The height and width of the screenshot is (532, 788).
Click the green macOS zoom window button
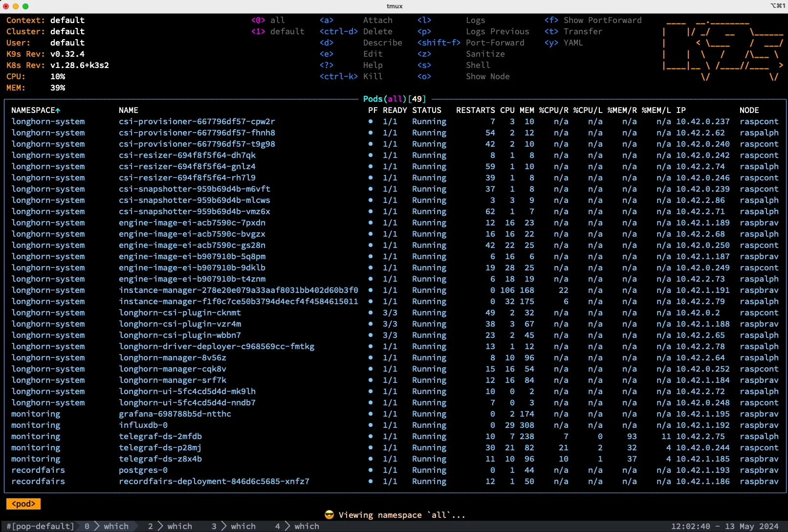click(25, 6)
